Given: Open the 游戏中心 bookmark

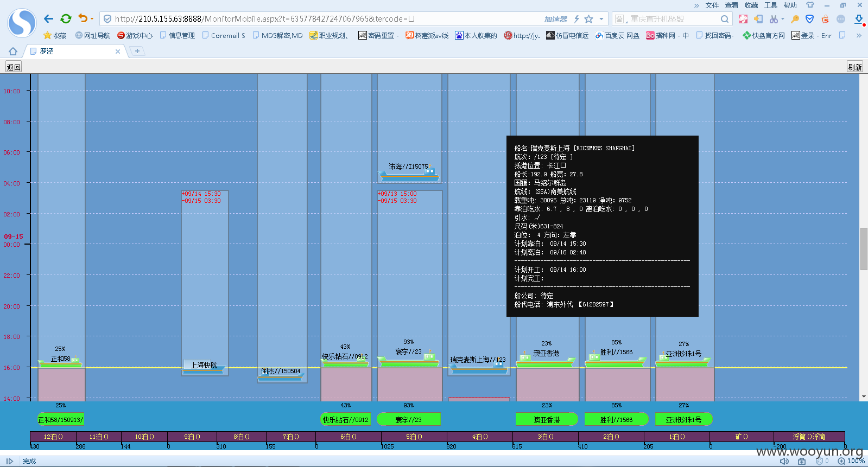Looking at the screenshot, I should coord(135,35).
